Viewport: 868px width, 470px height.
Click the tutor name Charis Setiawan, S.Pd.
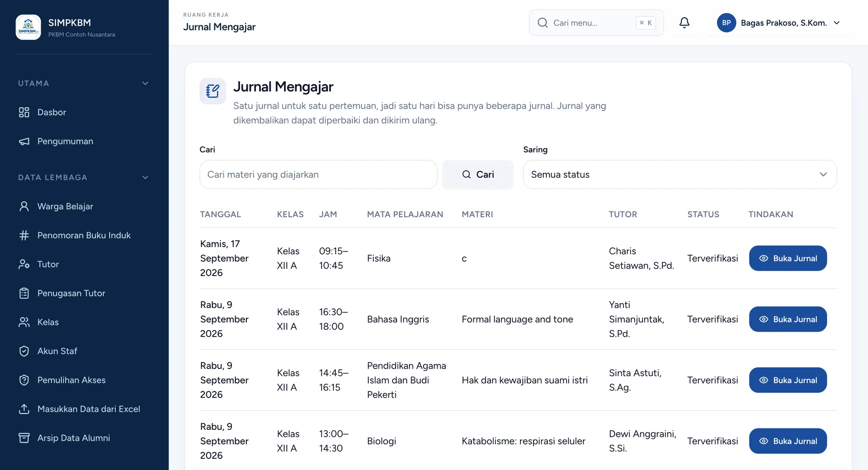tap(642, 258)
